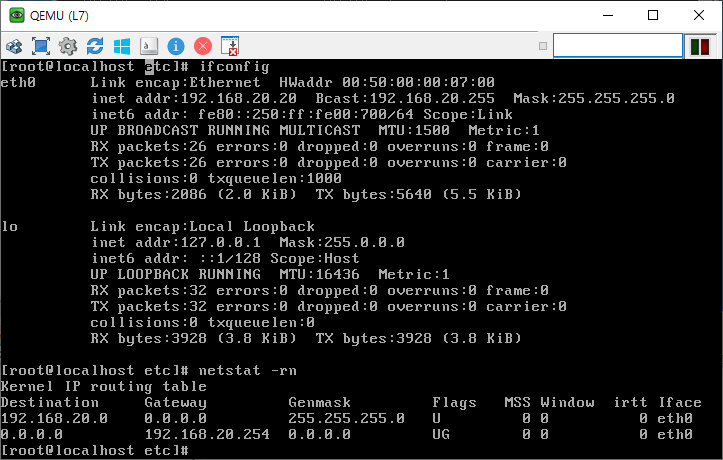Maximize the QEMU (L7) window
Image resolution: width=723 pixels, height=460 pixels.
pos(653,15)
